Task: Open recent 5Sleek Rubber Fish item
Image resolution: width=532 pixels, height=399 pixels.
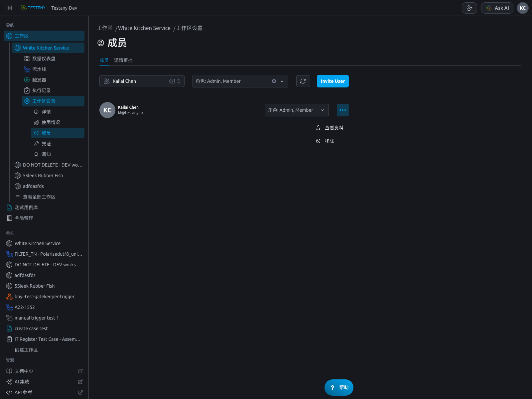Action: (44, 286)
